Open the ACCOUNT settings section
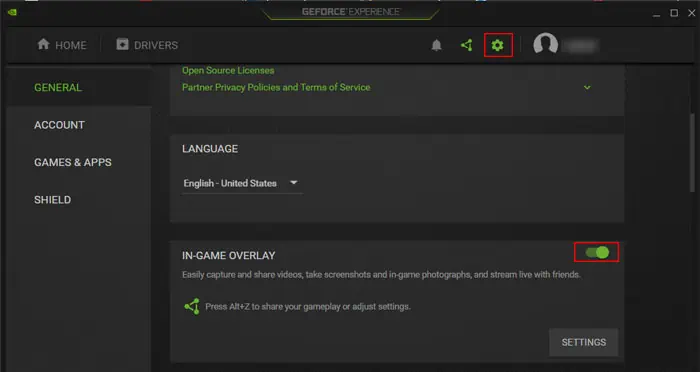Image resolution: width=700 pixels, height=372 pixels. pos(59,125)
